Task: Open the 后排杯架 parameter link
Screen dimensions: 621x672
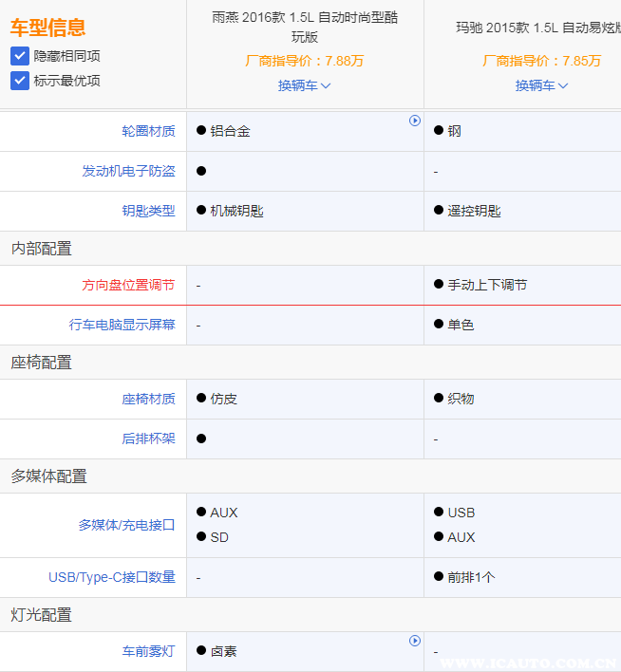Action: tap(148, 439)
